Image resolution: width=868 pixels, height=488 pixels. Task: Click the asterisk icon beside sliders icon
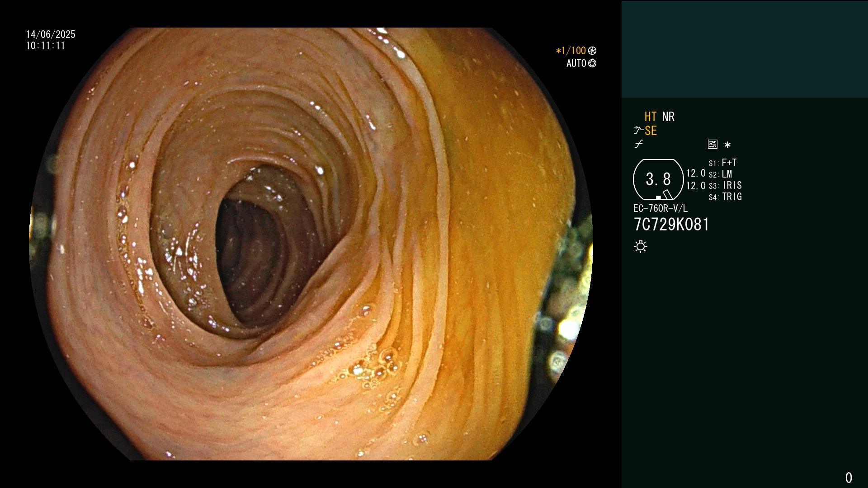point(727,145)
